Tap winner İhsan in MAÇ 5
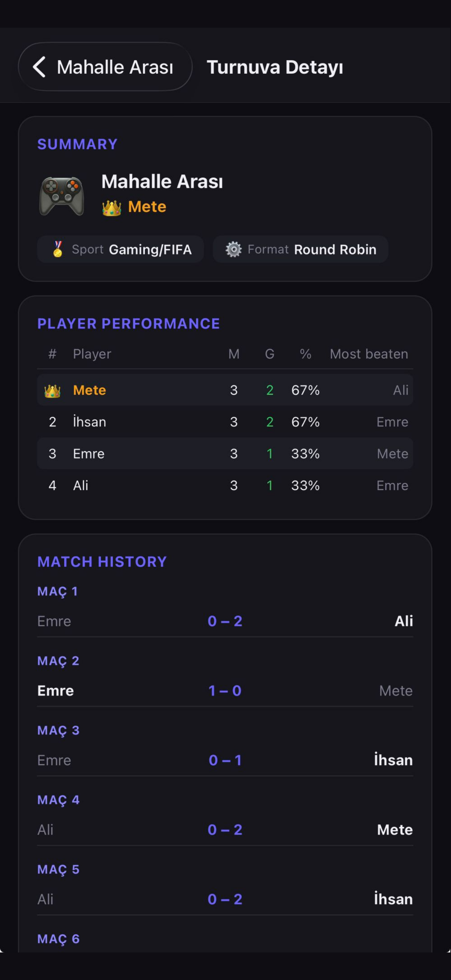This screenshot has height=980, width=451. click(x=393, y=899)
